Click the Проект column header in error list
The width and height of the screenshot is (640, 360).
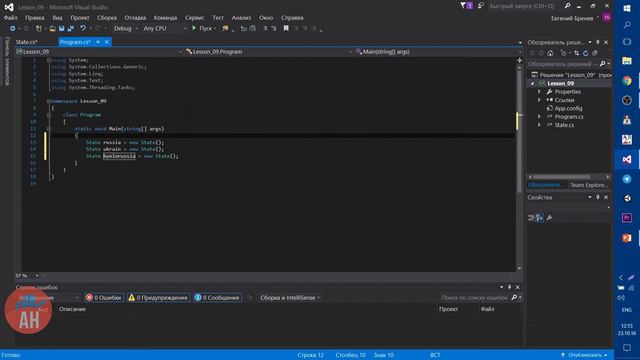448,309
